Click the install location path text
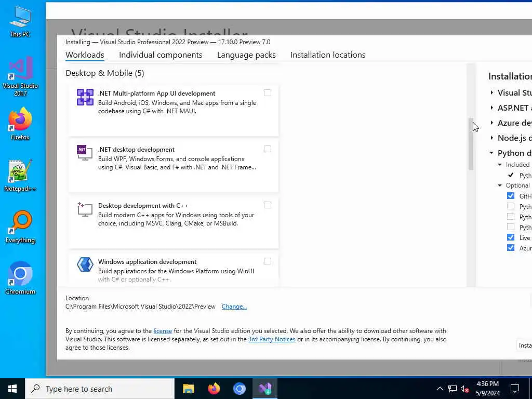532x399 pixels. [140, 307]
